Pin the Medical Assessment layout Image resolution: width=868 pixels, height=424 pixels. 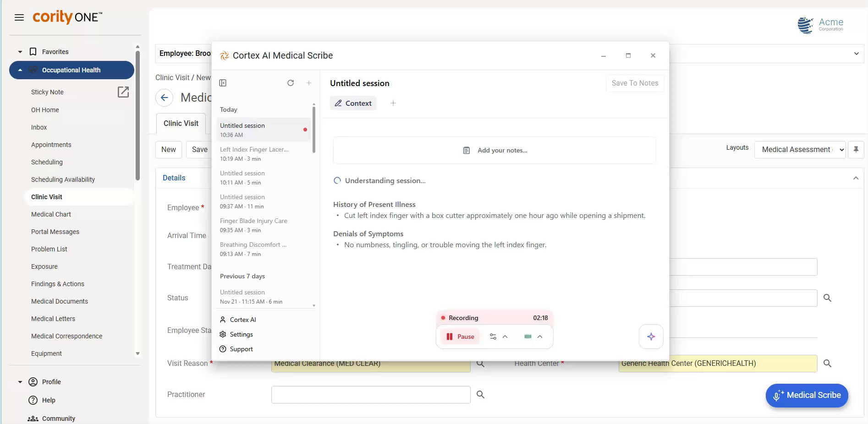click(x=856, y=149)
